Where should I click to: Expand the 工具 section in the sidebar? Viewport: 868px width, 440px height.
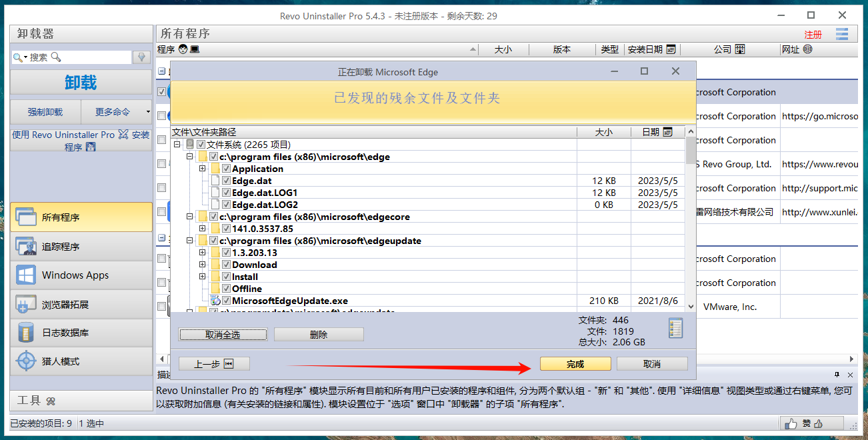81,401
